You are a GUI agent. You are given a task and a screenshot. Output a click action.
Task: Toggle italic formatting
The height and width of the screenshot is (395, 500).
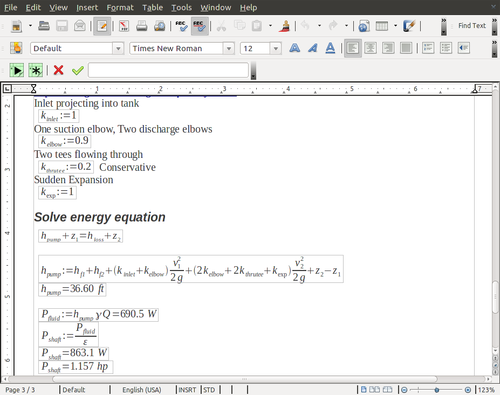[x=312, y=48]
